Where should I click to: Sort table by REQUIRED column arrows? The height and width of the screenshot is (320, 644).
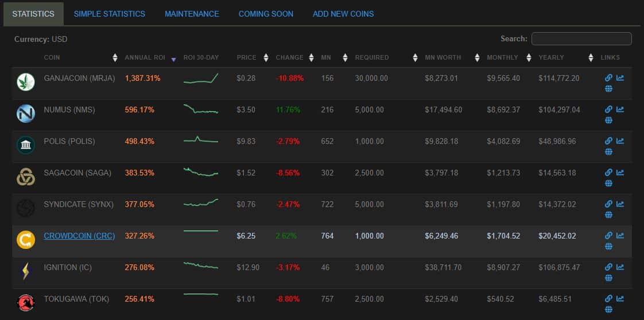415,58
